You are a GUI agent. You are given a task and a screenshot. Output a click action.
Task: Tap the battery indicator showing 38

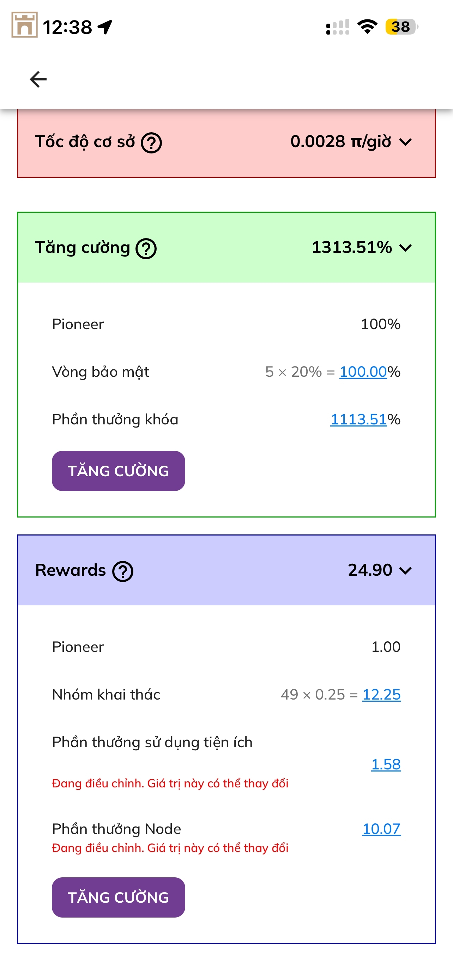401,26
